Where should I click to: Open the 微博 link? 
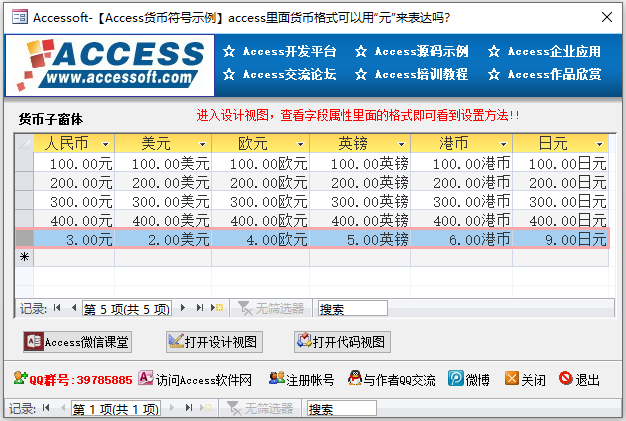[469, 379]
